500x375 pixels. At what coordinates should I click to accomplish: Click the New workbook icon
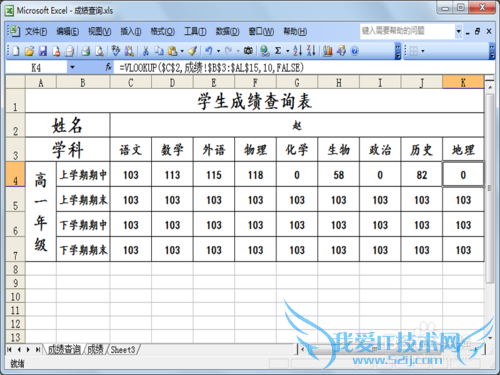16,51
